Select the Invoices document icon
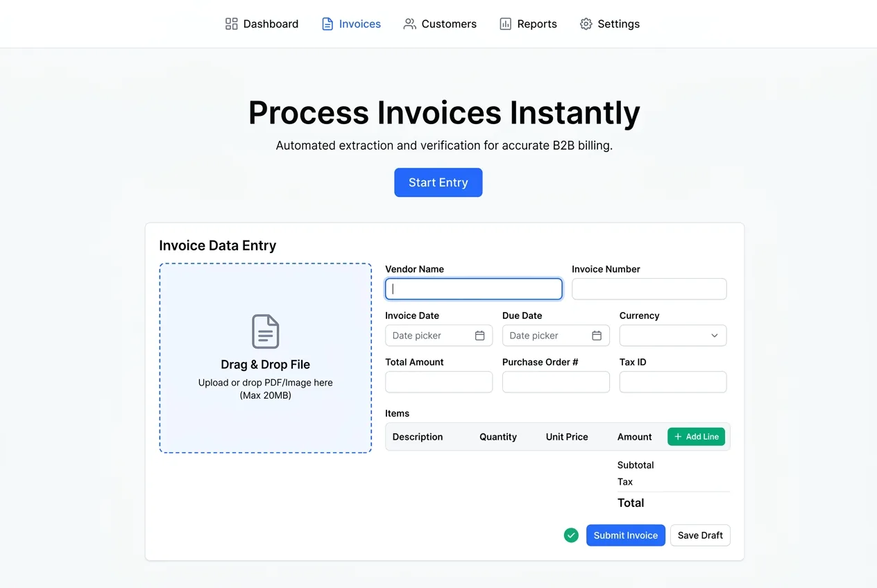The width and height of the screenshot is (877, 588). [326, 23]
